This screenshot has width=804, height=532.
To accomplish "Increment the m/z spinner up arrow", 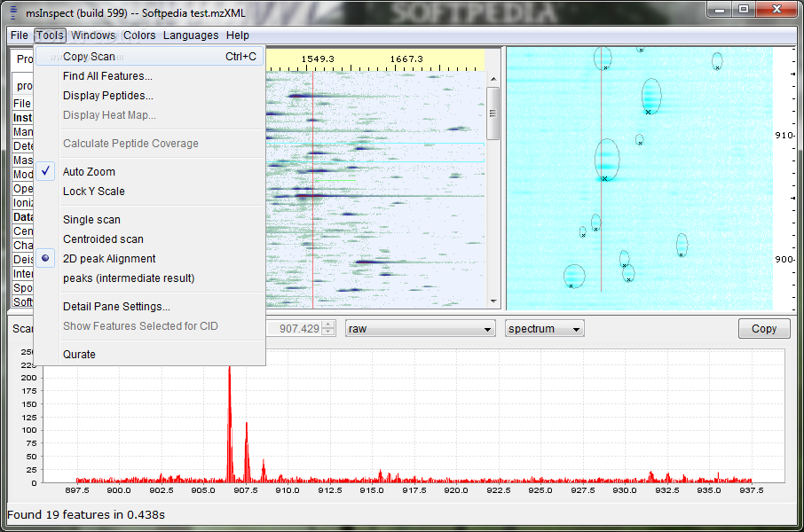I will click(328, 325).
